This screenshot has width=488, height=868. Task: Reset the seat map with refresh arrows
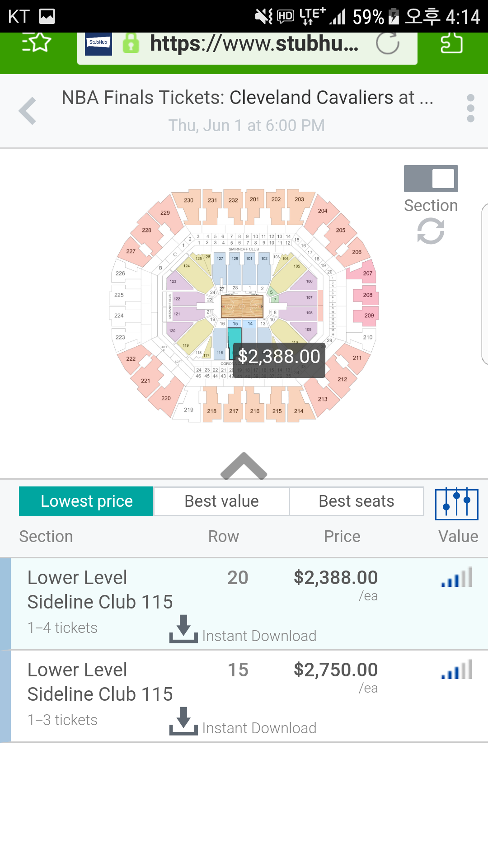click(431, 231)
